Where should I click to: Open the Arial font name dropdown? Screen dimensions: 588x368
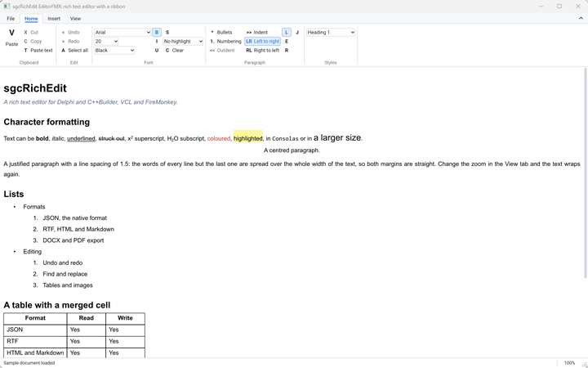pos(122,32)
